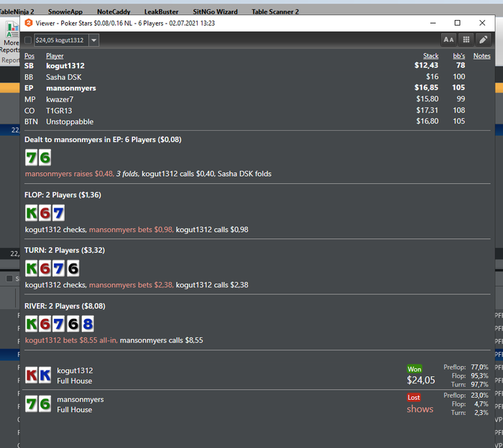Sort by the Stack column header
This screenshot has width=503, height=448.
tap(430, 56)
